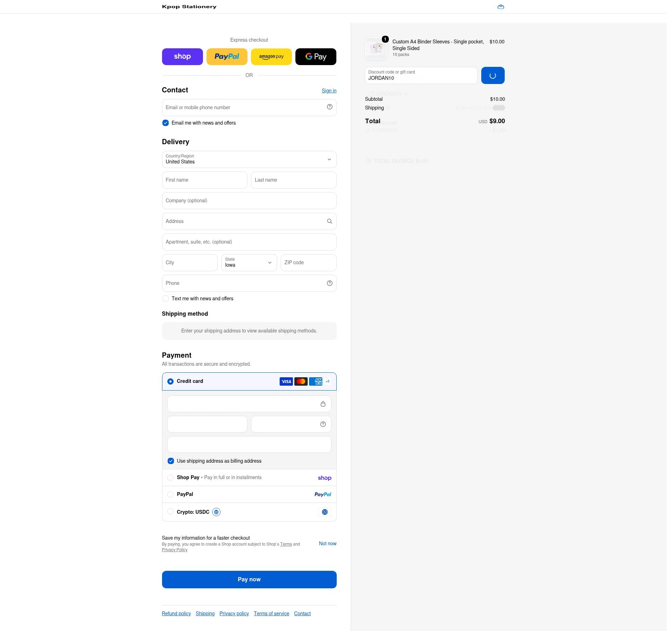Screen dimensions: 672x631
Task: Click the info icon beside Crypto: USDC
Action: pos(216,512)
